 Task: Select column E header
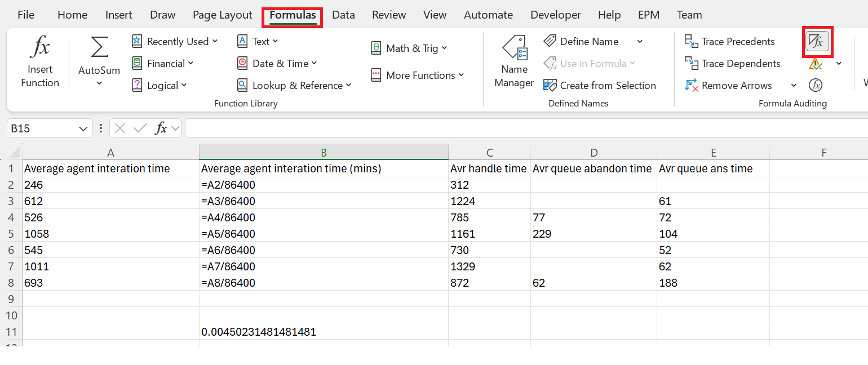(713, 152)
